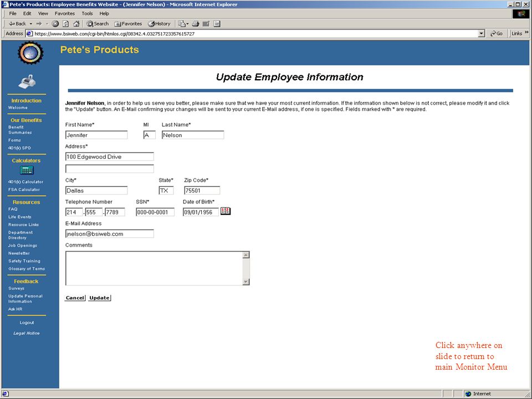
Task: Click the E-Mail Address input field
Action: coord(110,234)
